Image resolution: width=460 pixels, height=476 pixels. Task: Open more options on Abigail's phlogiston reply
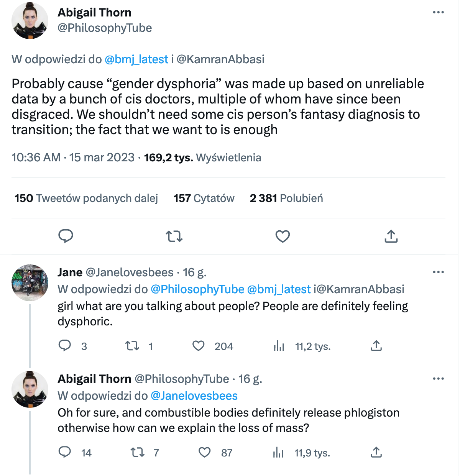tap(438, 379)
